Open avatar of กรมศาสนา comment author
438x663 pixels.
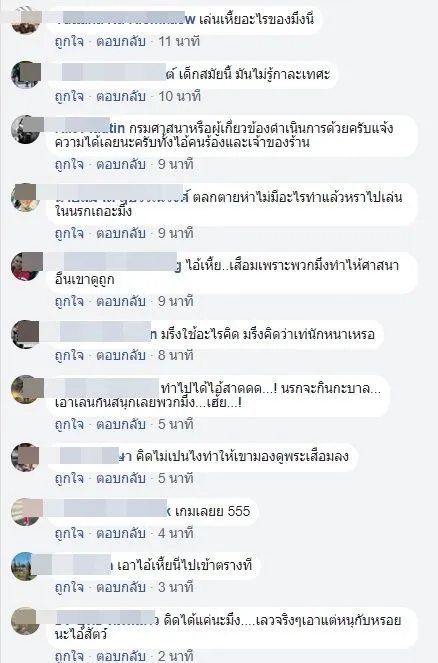[25, 129]
